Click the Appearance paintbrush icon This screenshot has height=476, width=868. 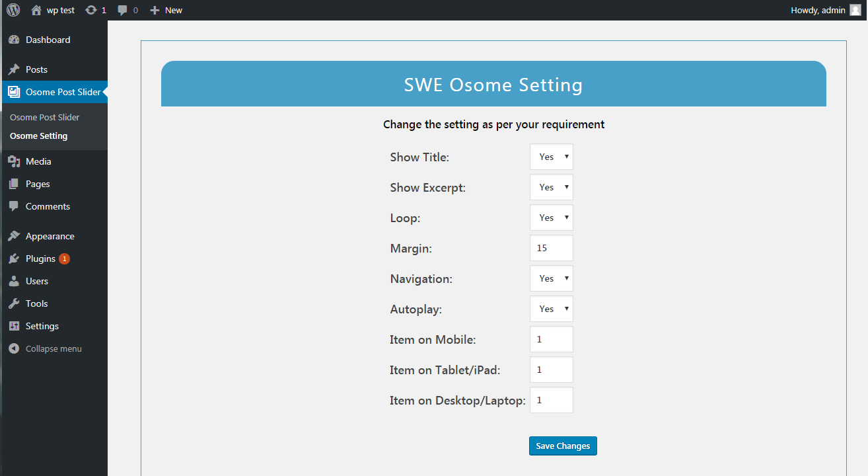(14, 236)
